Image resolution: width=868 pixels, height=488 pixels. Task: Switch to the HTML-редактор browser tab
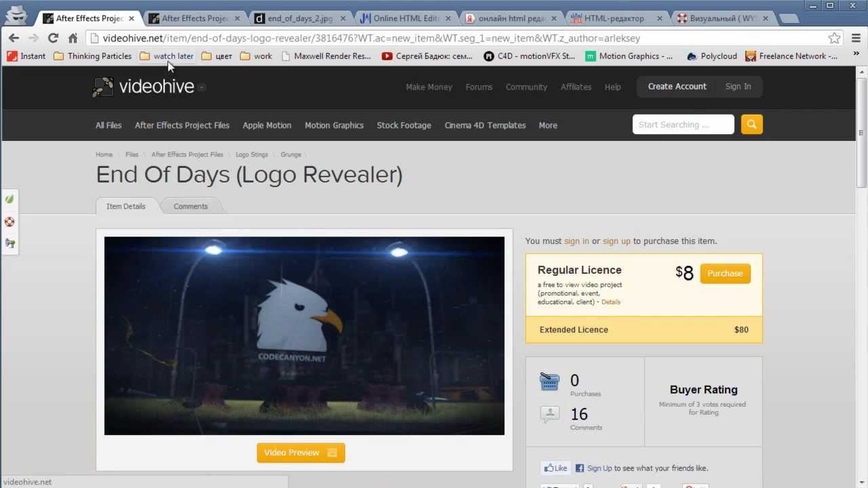coord(616,18)
